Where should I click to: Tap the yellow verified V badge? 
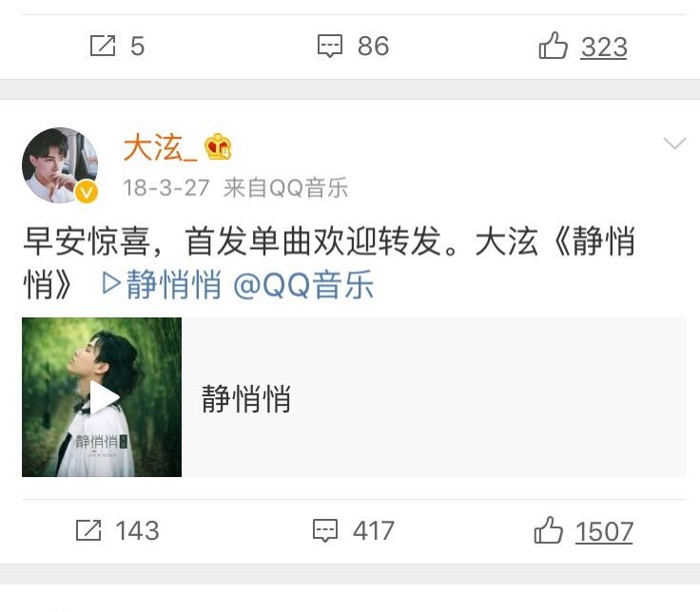pos(87,192)
